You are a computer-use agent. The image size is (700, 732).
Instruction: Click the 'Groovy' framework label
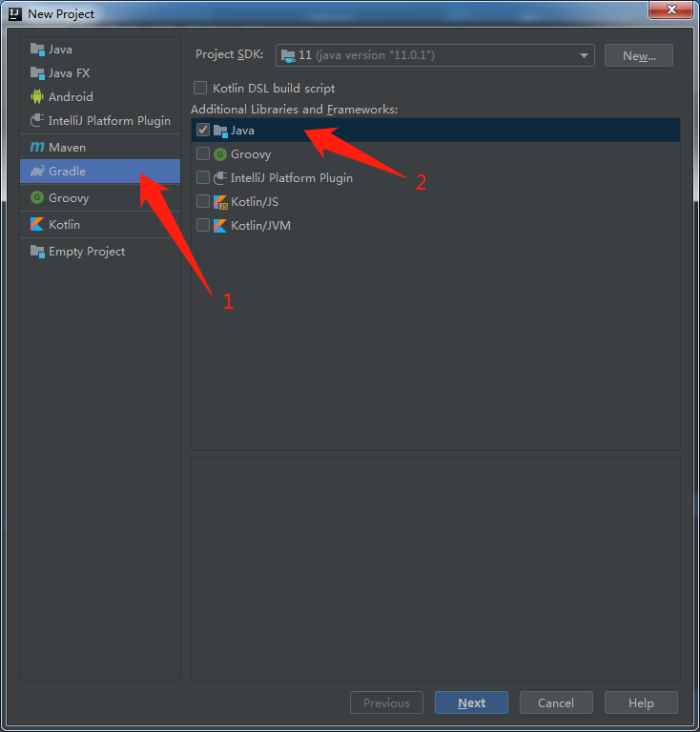(251, 154)
